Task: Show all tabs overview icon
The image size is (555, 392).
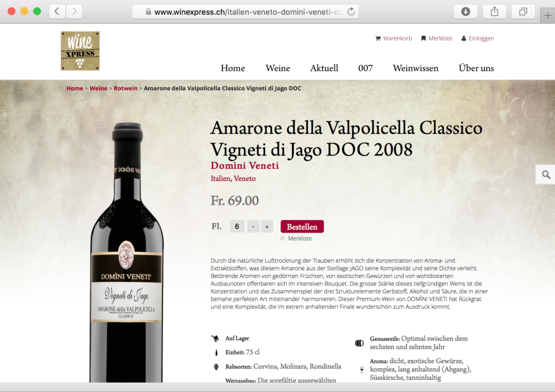Action: coord(523,11)
